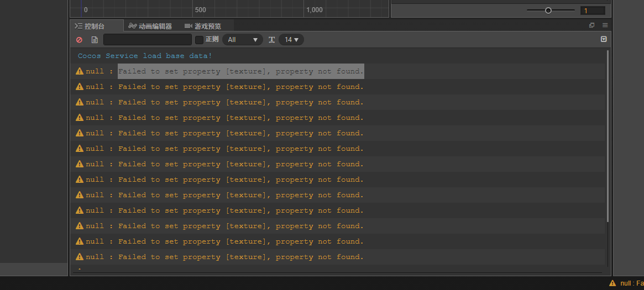Click the highlighted 'Failed to set property' warning
The height and width of the screenshot is (290, 644).
point(241,71)
